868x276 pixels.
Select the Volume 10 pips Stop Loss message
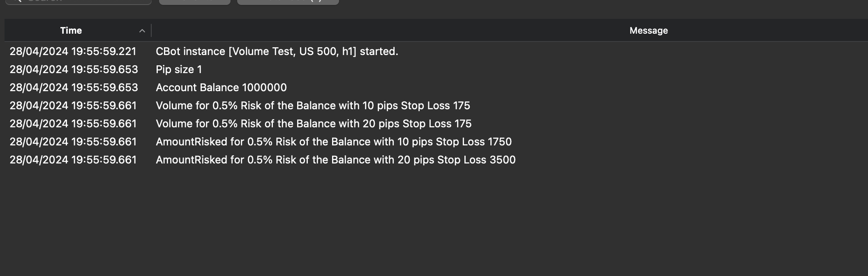(313, 106)
